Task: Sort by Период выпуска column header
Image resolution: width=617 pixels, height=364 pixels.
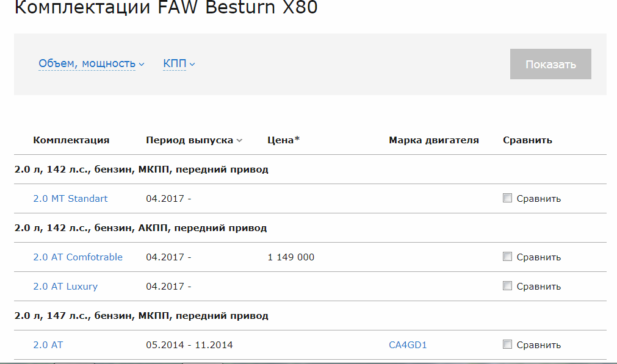Action: (x=193, y=140)
